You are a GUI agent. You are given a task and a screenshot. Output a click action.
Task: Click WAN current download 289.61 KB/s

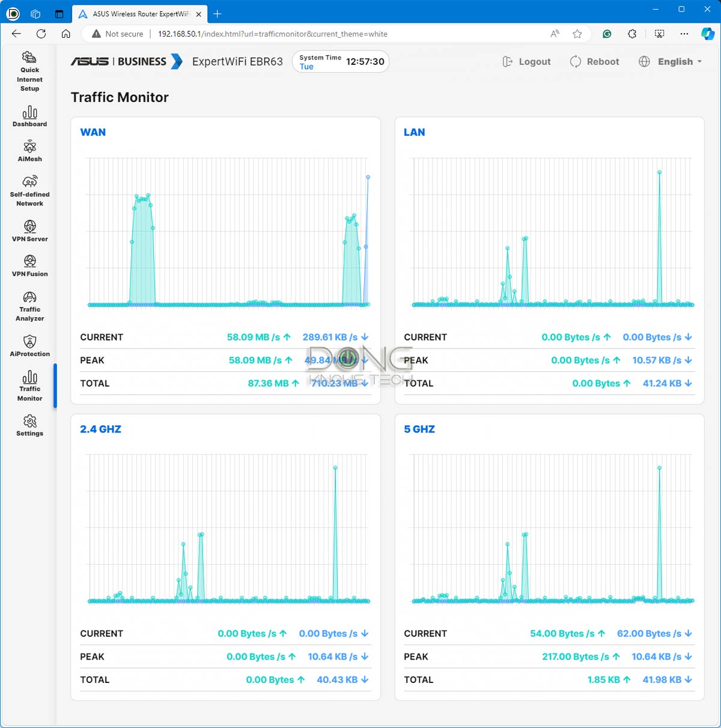point(336,337)
